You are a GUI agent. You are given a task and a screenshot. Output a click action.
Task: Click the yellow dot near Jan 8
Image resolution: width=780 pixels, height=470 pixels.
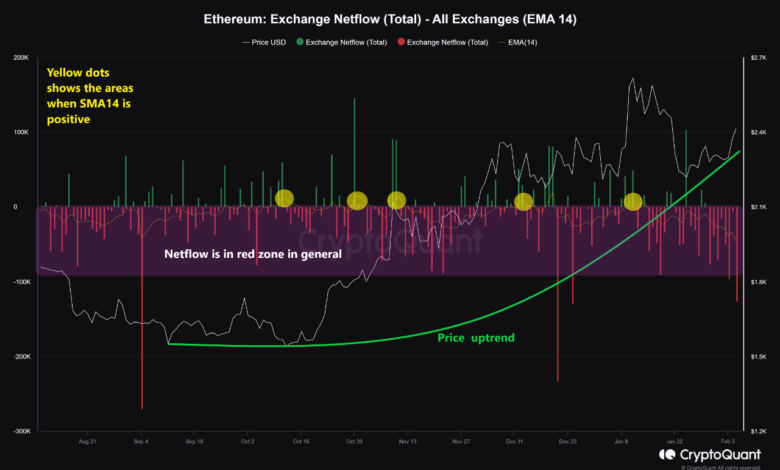point(632,202)
